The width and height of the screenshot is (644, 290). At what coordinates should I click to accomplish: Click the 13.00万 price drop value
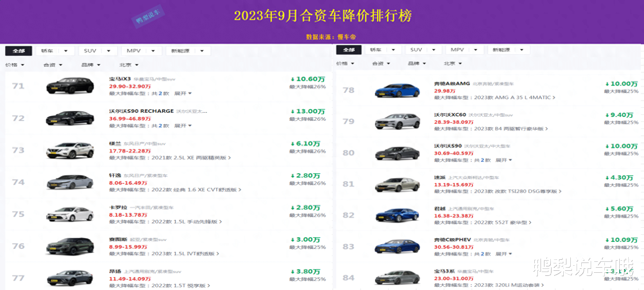[x=308, y=111]
